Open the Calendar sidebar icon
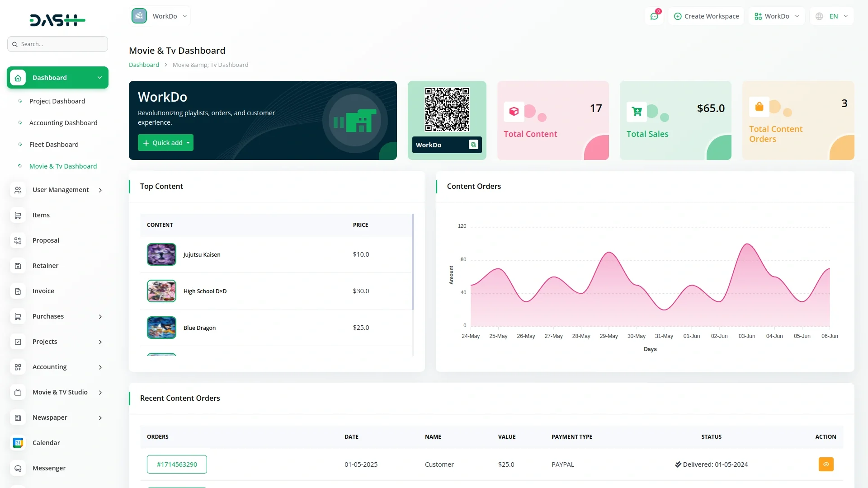 [x=18, y=443]
